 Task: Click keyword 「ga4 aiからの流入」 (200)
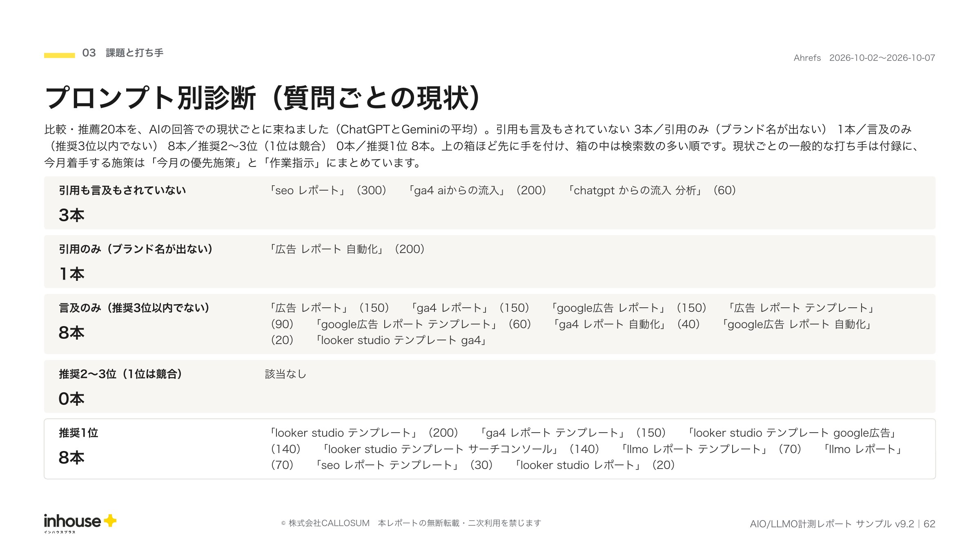click(x=477, y=190)
